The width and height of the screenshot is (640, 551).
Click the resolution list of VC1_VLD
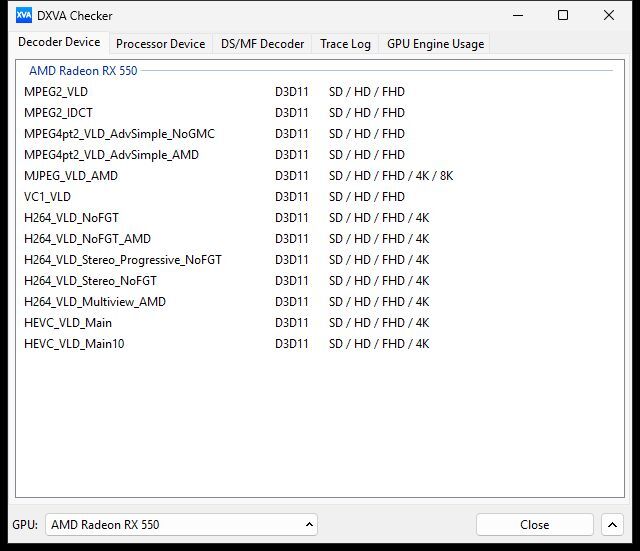tap(367, 197)
